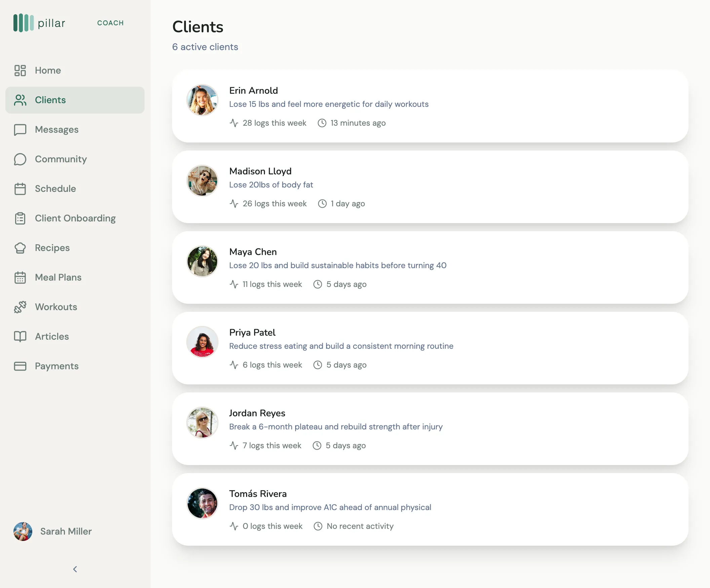This screenshot has width=710, height=588.
Task: Click the Schedule calendar icon
Action: coord(20,189)
